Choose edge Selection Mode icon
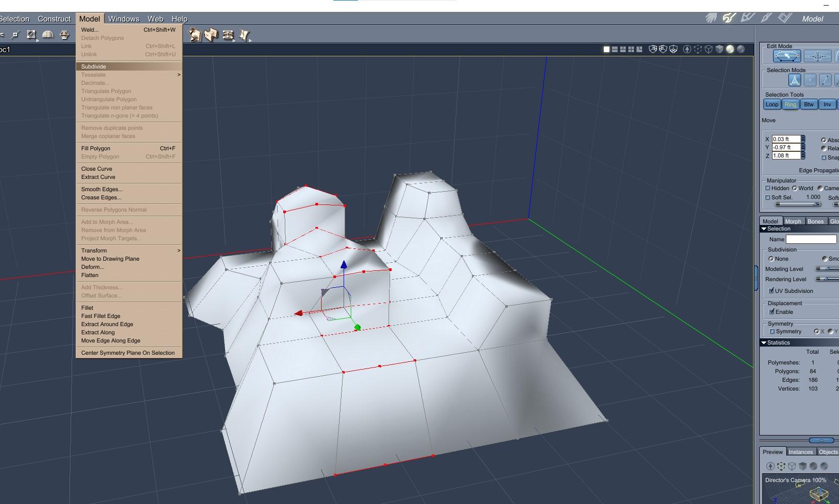 pyautogui.click(x=825, y=80)
